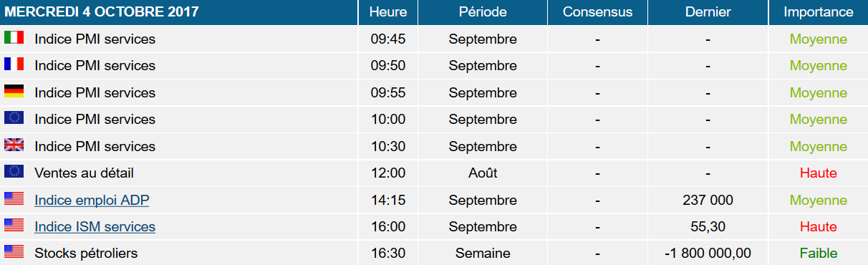Click the Stocks pétroliers row label

coord(86,254)
